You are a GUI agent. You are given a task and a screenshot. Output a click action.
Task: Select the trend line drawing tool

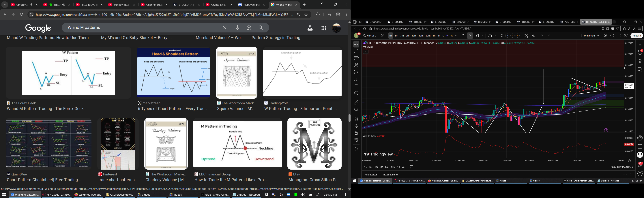356,51
